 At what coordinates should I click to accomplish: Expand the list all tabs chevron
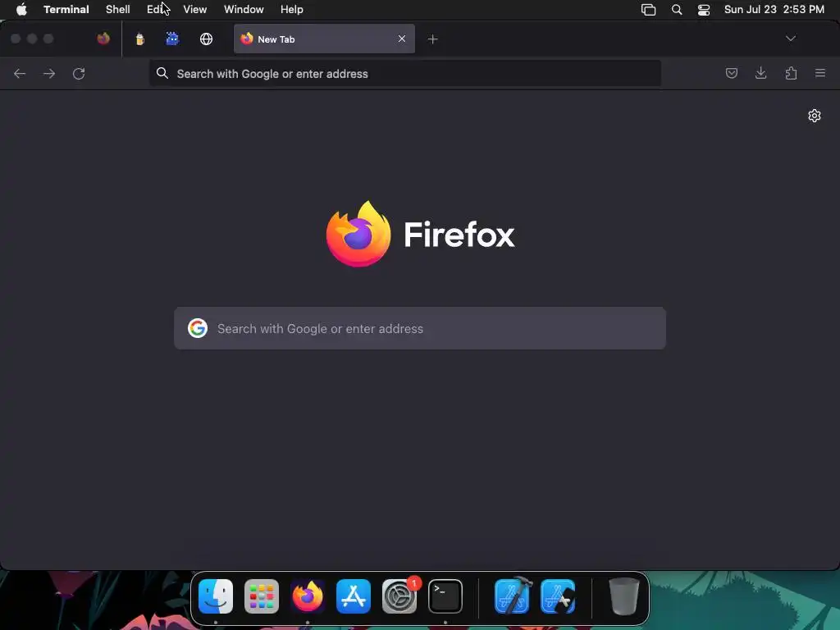pos(791,39)
